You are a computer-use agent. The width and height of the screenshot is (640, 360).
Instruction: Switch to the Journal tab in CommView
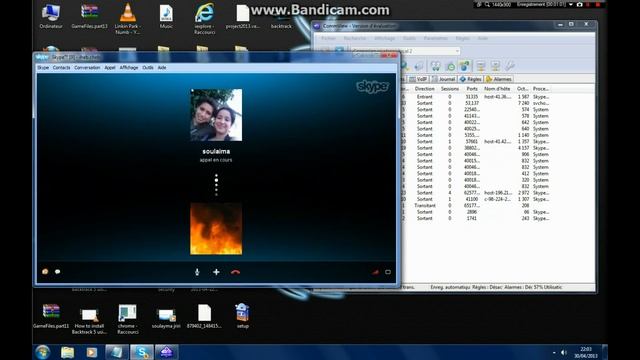click(444, 79)
